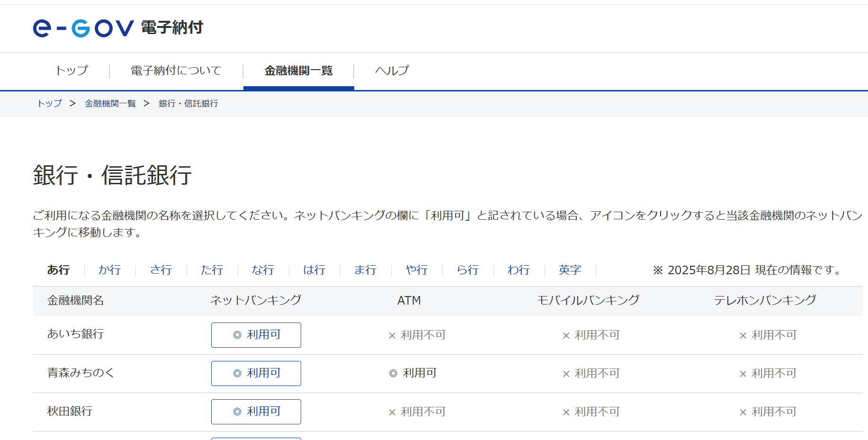
Task: Click the 金融機関一覧 breadcrumb link
Action: coord(110,103)
